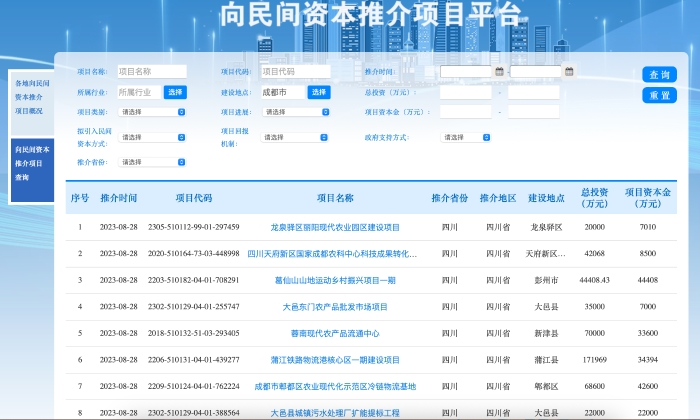
Task: Open the end date calendar picker
Action: tap(569, 72)
